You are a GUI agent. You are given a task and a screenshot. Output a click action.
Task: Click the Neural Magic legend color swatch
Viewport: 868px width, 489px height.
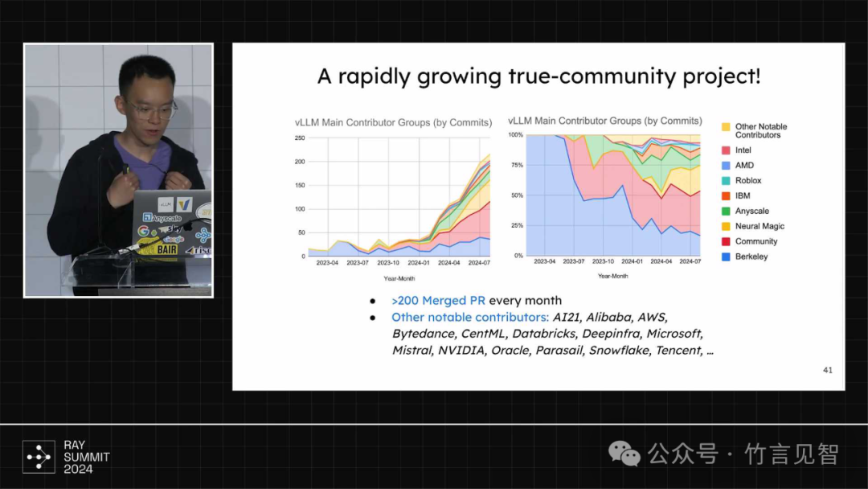click(726, 227)
